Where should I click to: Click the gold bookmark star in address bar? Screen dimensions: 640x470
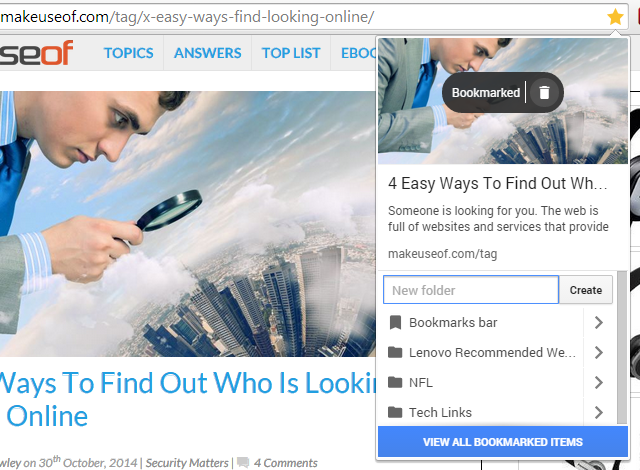point(615,17)
